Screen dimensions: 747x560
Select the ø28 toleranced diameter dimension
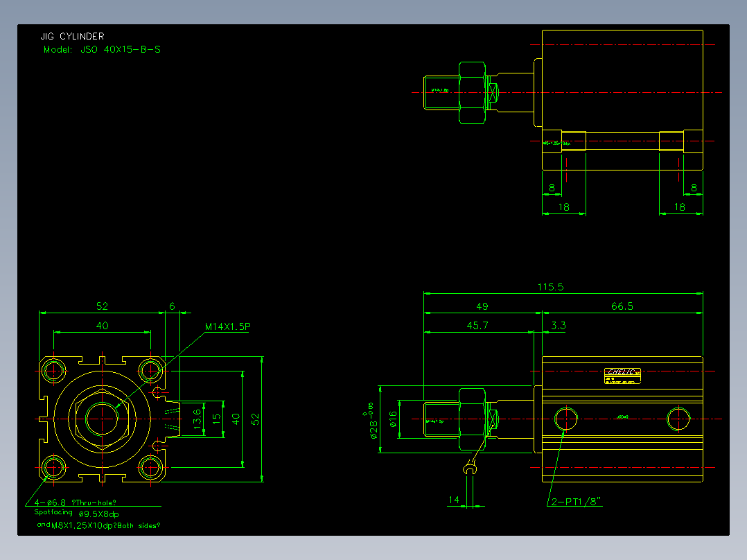tap(373, 421)
